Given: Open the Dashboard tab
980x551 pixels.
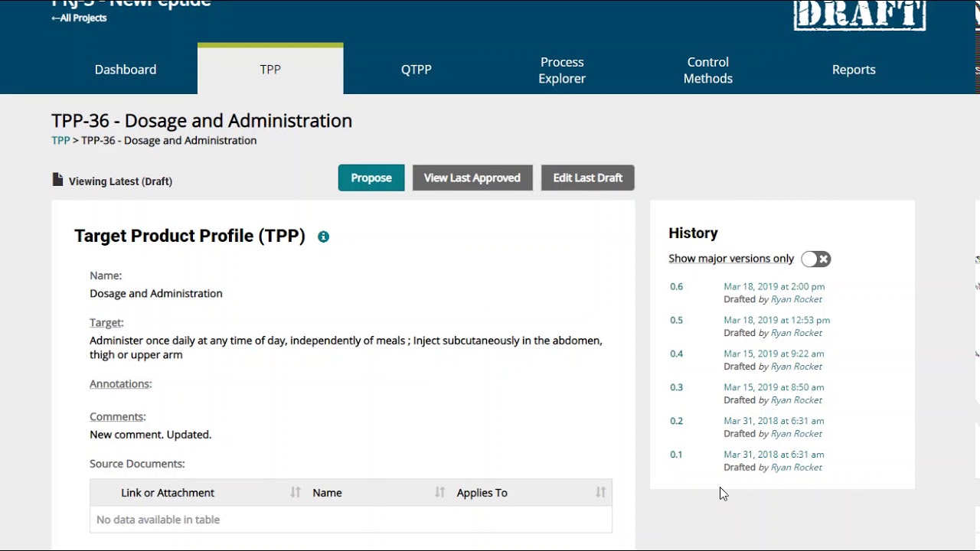Looking at the screenshot, I should (x=126, y=70).
